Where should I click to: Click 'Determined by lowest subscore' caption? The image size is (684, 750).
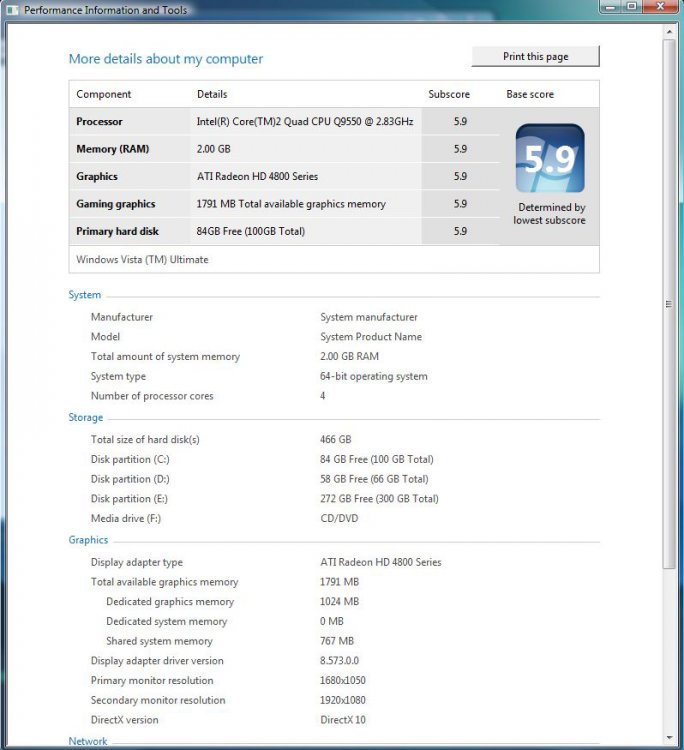click(x=550, y=214)
